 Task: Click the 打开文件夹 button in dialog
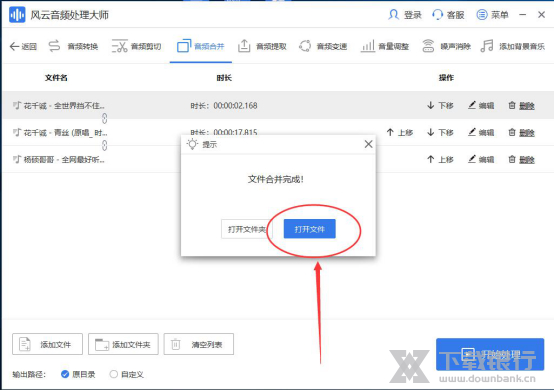[247, 229]
